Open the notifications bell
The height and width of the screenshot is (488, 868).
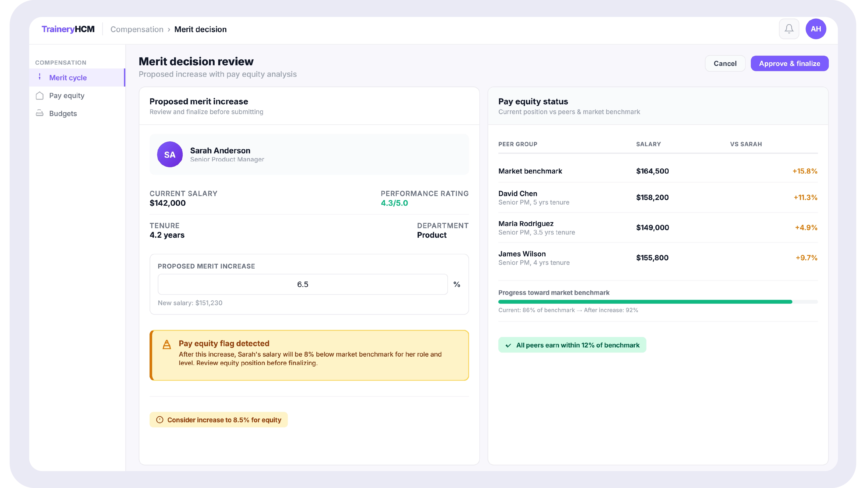point(789,29)
